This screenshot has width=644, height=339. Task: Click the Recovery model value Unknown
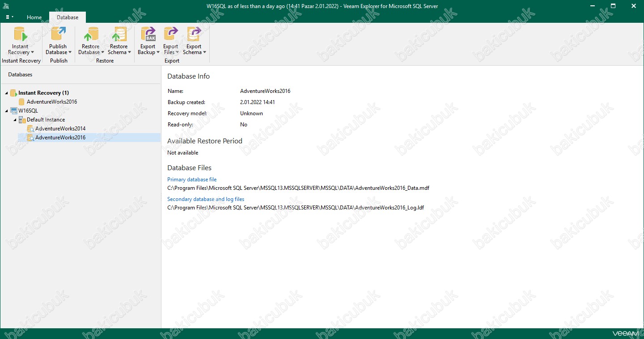[251, 113]
